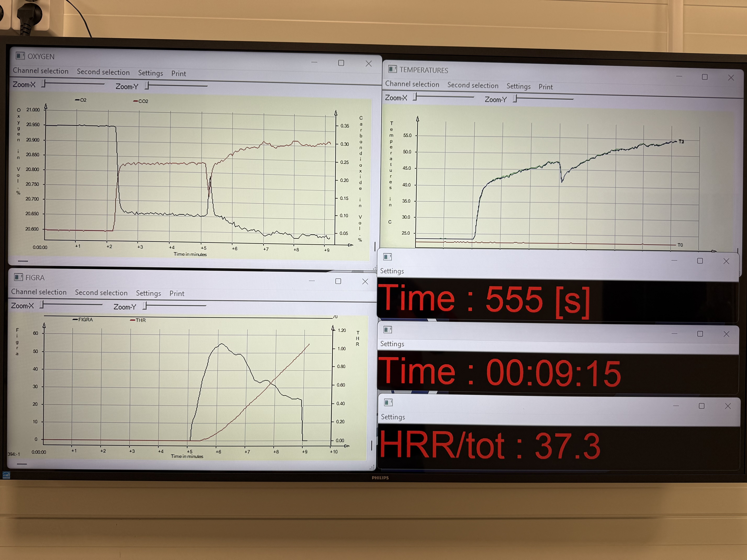Maximize the TEMPERATURES window
The image size is (747, 560).
tap(705, 77)
